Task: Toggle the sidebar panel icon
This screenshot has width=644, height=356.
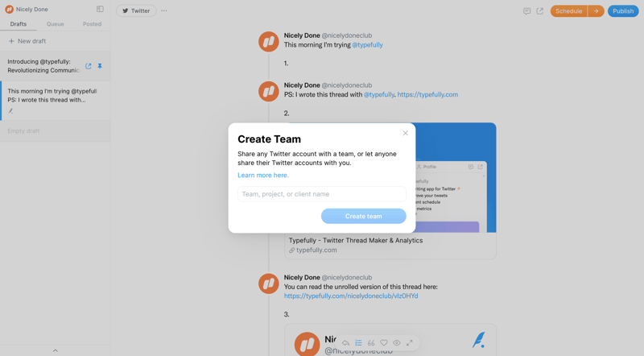Action: pos(100,9)
